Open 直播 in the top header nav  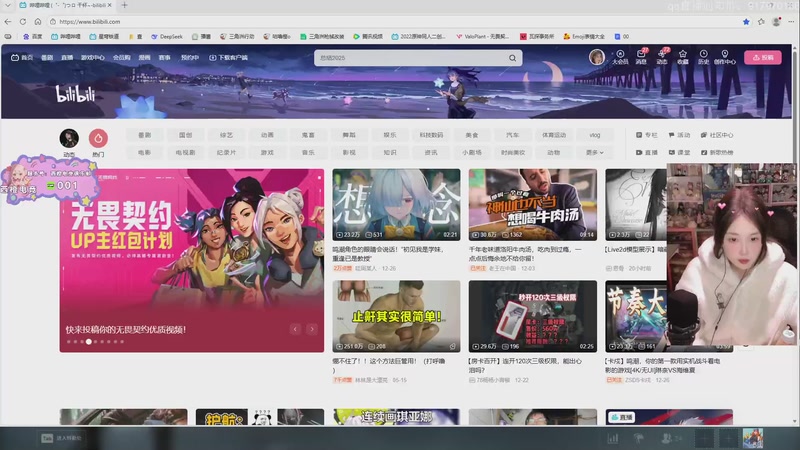pyautogui.click(x=67, y=58)
